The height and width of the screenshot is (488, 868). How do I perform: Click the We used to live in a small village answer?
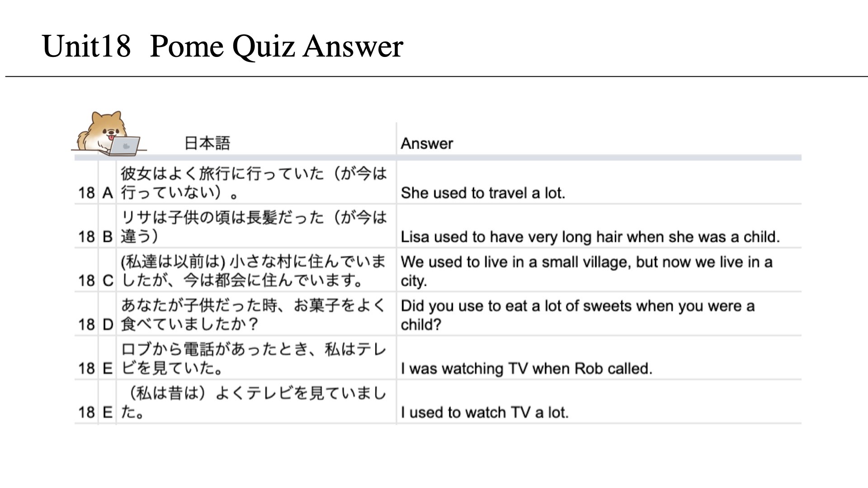coord(586,271)
